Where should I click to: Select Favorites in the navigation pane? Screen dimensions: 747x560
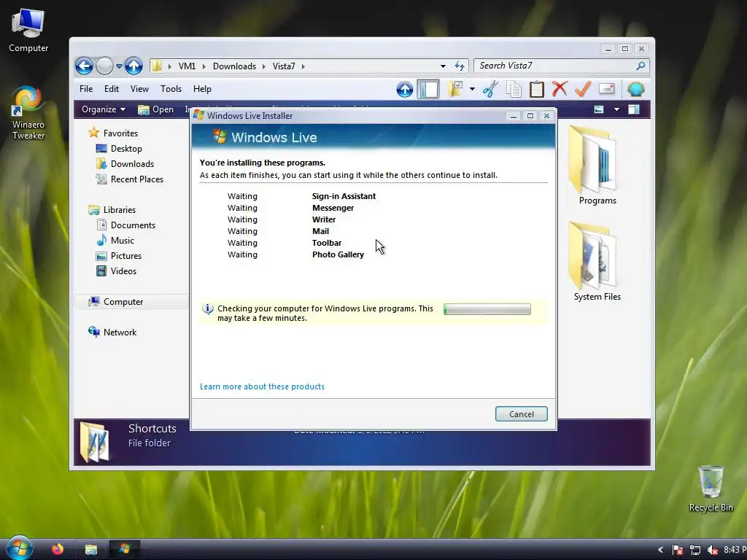pos(113,133)
